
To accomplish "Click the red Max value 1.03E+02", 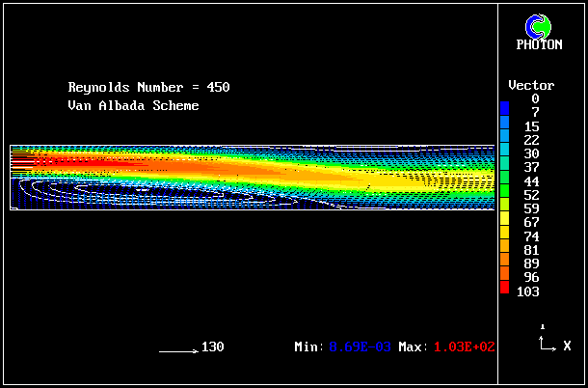I will tap(464, 346).
